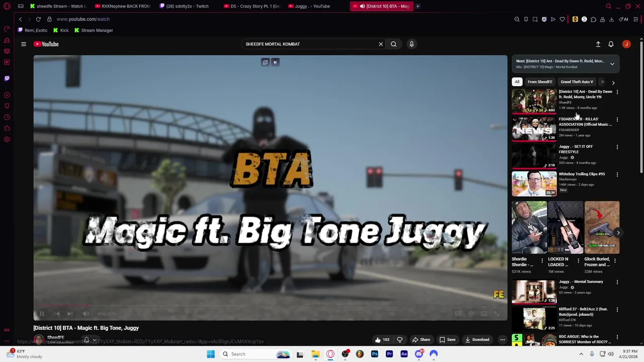Select the All filter chip
The height and width of the screenshot is (362, 644).
click(517, 82)
